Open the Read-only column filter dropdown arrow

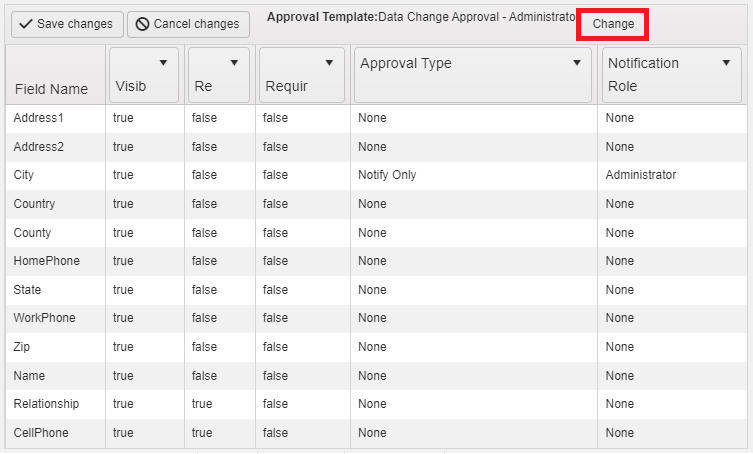click(234, 63)
